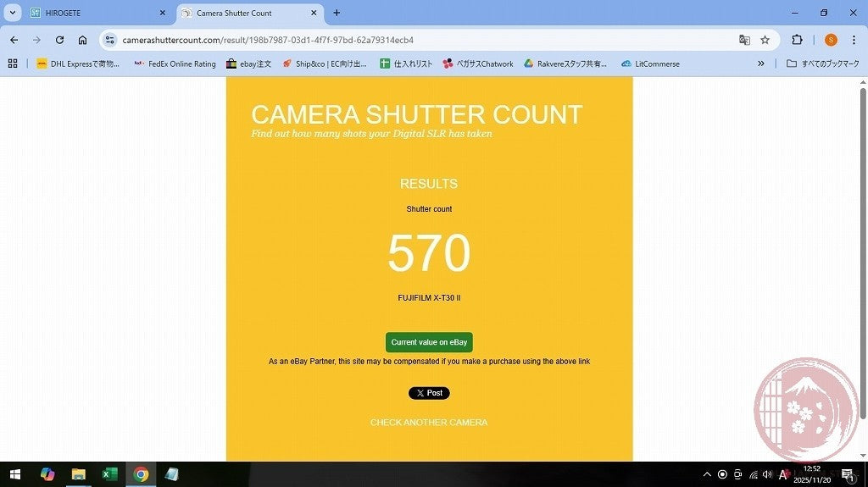Click the CHECK ANOTHER CAMERA link

[x=429, y=423]
